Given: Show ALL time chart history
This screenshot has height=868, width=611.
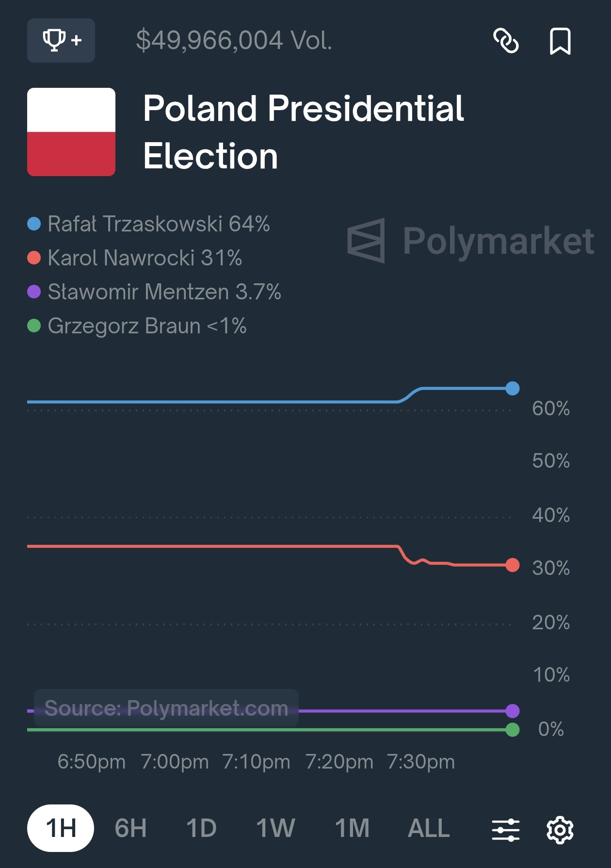Looking at the screenshot, I should pos(429,828).
